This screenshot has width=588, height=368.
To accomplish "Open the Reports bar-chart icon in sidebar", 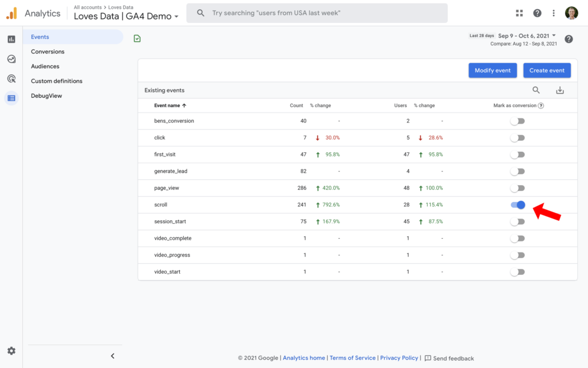I will pyautogui.click(x=11, y=39).
